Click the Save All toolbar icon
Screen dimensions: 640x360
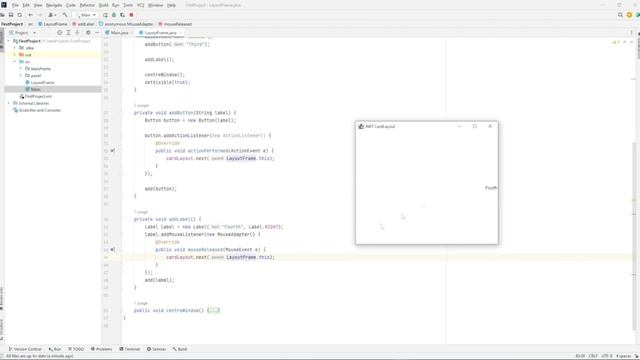pos(11,15)
